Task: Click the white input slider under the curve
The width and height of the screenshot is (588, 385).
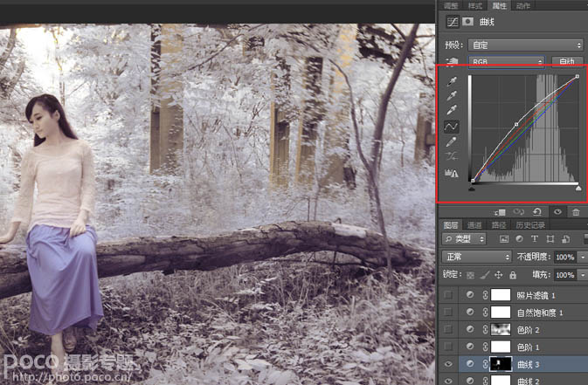Action: tap(578, 188)
